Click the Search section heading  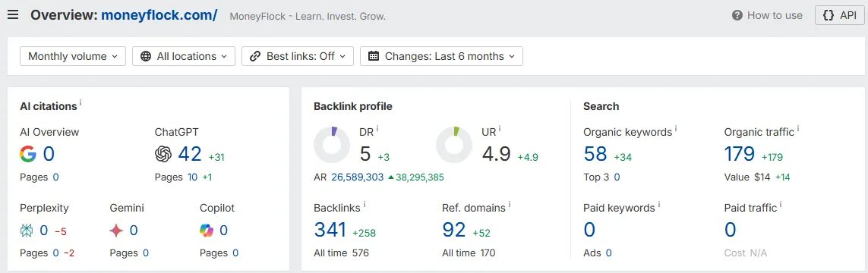(x=601, y=106)
